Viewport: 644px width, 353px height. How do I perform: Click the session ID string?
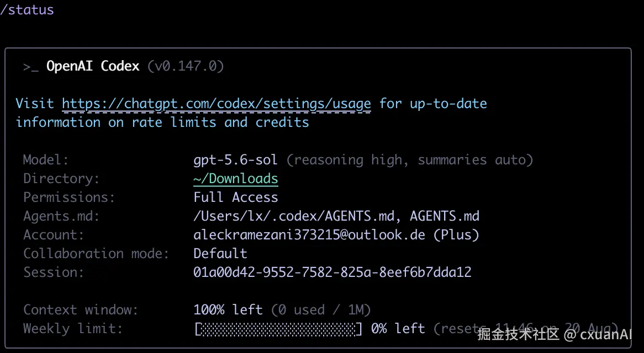point(332,272)
